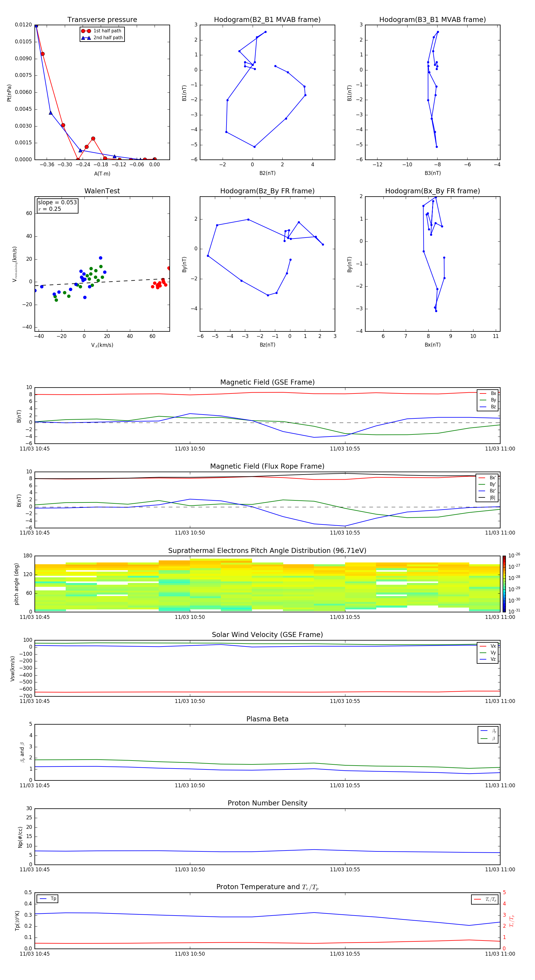Click the 'Tp(10^6K)' axis label
535x980 pixels.
point(17,921)
